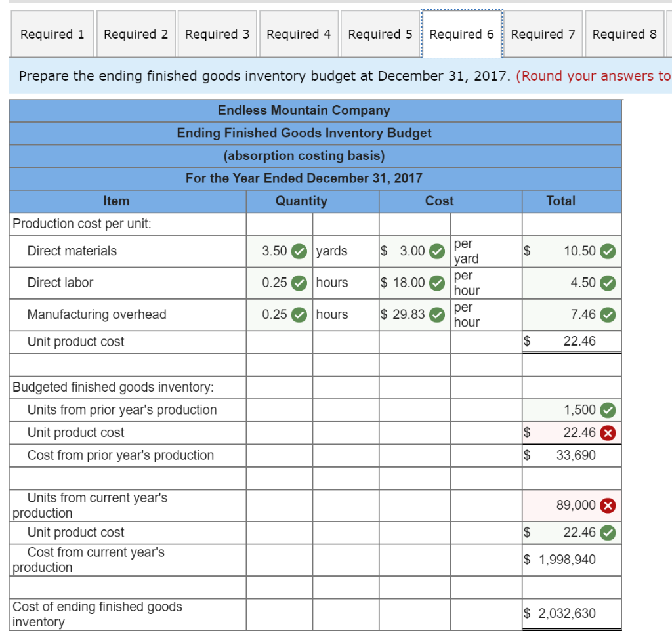This screenshot has height=635, width=672.
Task: Click the green checkmark next to 4.50 direct labor total
Action: pos(606,283)
